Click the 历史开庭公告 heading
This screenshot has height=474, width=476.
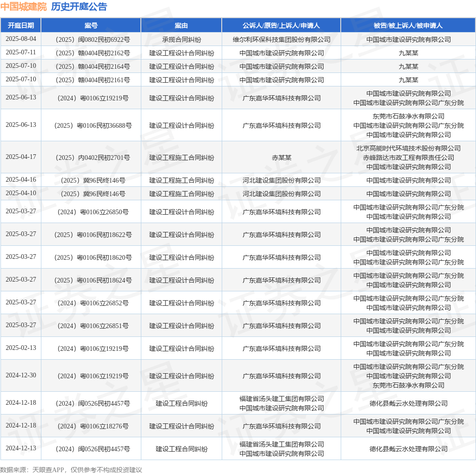click(79, 7)
